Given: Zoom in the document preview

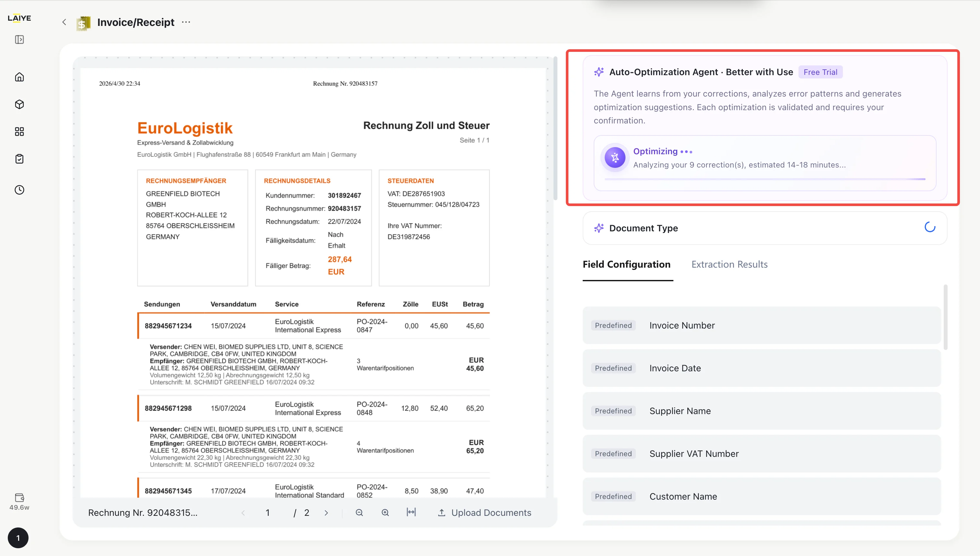Looking at the screenshot, I should [x=385, y=513].
